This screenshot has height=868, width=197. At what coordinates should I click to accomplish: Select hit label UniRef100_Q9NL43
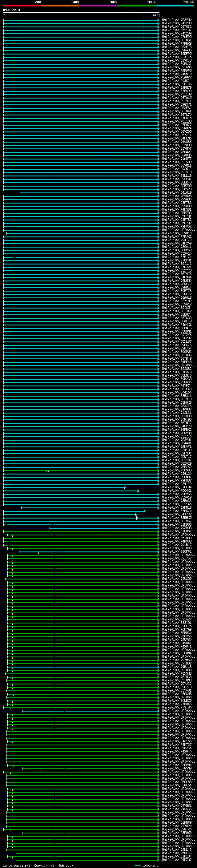(176, 850)
